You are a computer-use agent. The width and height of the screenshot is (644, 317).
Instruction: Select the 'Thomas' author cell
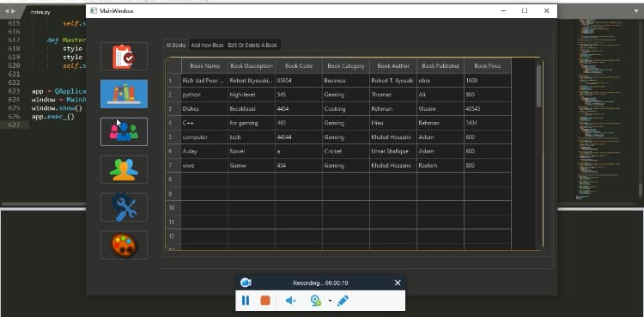[393, 94]
